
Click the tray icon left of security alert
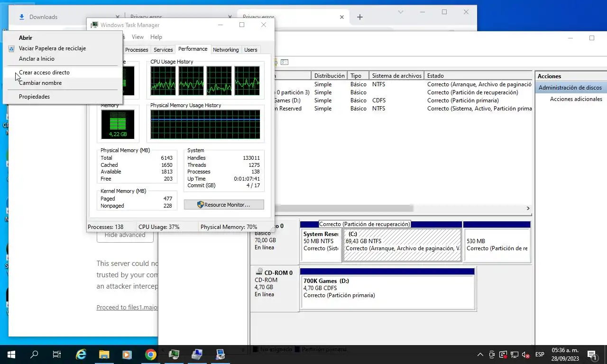click(492, 355)
